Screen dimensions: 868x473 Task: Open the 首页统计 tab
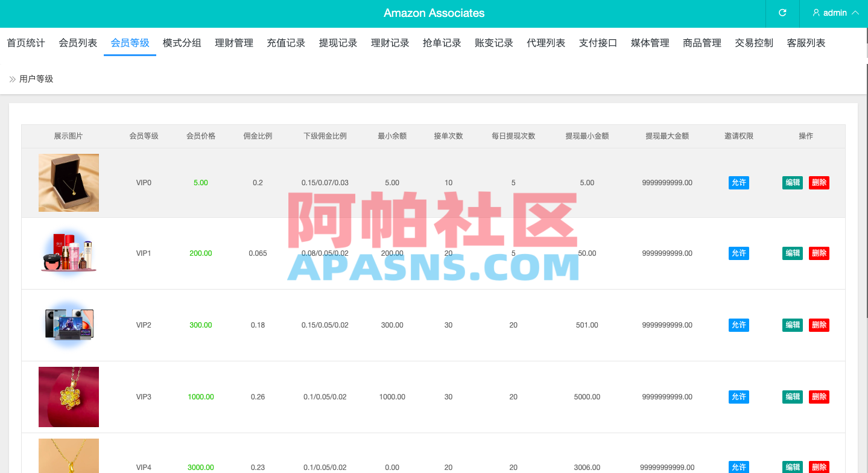tap(26, 43)
